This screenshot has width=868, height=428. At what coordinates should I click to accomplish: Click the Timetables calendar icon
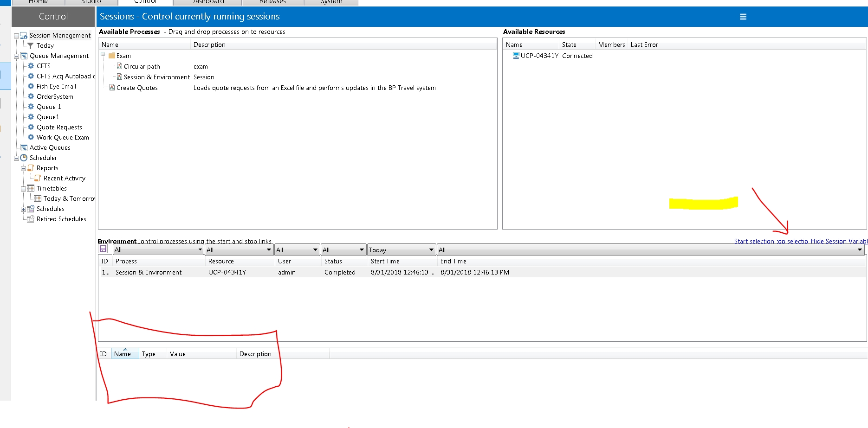pos(31,188)
